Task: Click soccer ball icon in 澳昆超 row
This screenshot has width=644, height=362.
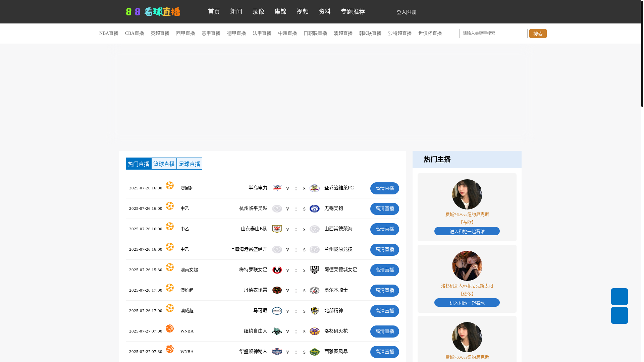Action: 170,185
